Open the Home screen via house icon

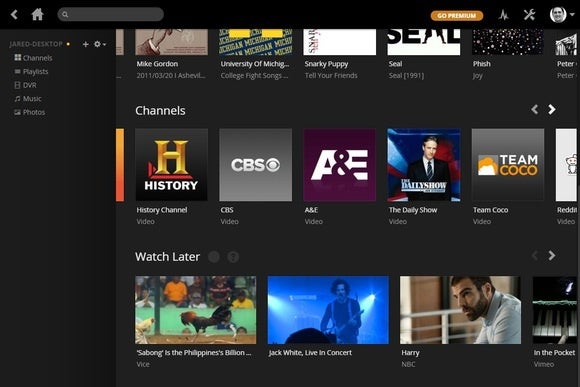(37, 15)
